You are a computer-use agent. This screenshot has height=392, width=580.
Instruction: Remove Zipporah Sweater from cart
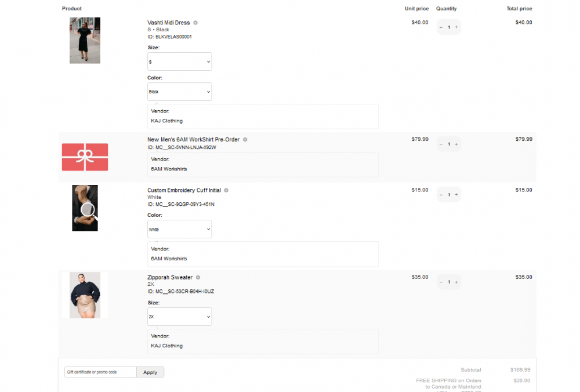point(198,277)
